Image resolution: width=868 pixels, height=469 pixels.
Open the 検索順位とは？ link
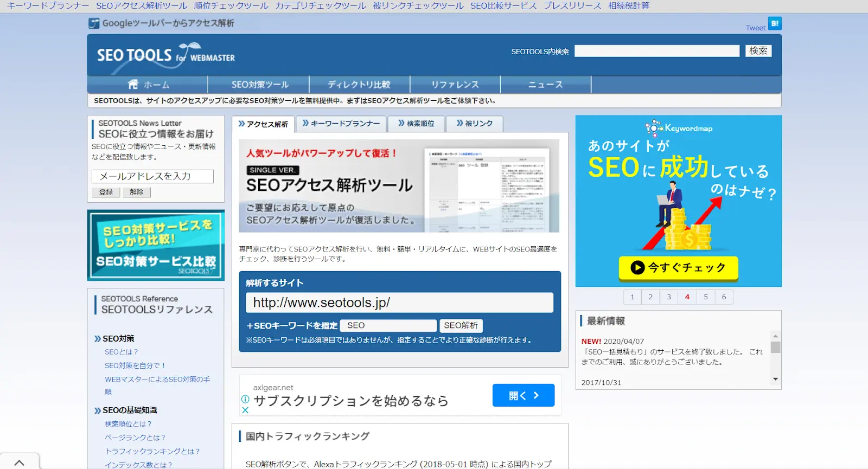tap(129, 424)
